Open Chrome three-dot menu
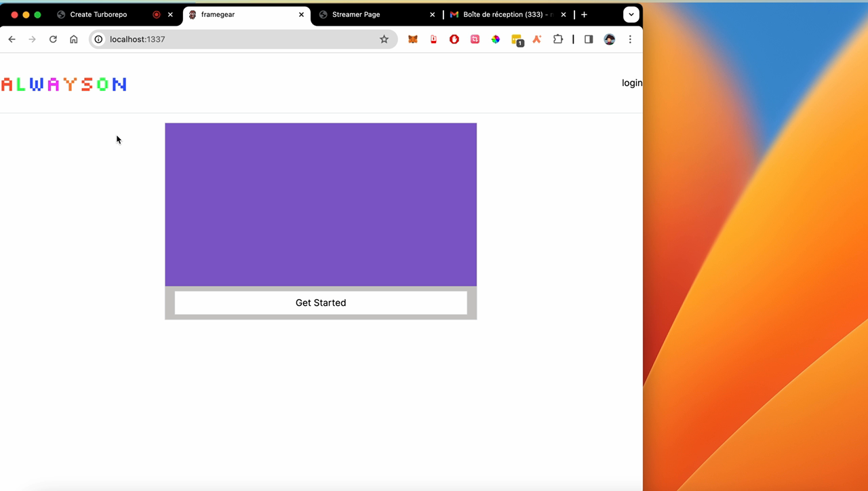 [x=630, y=39]
